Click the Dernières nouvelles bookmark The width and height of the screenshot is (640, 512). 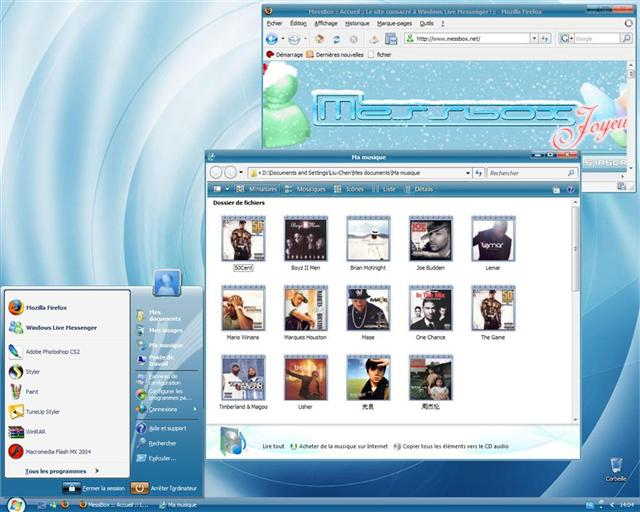click(x=335, y=54)
